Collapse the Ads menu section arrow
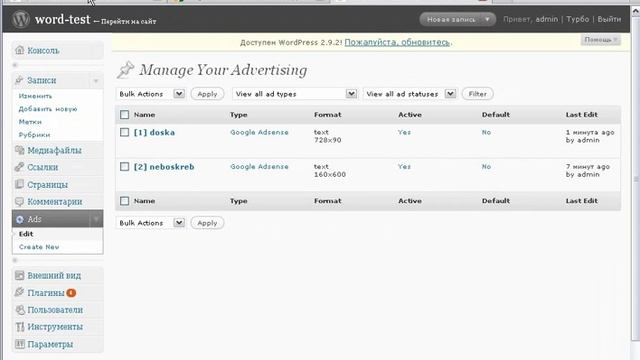The width and height of the screenshot is (640, 360). (x=96, y=219)
